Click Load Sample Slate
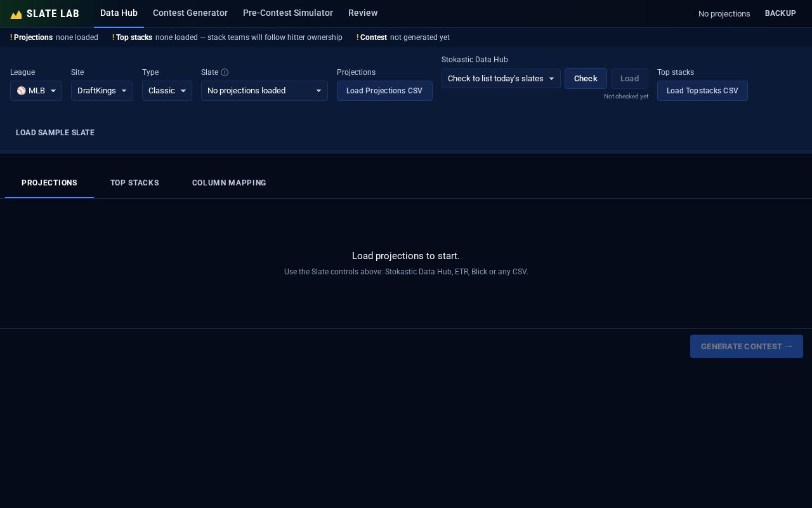 pos(55,133)
